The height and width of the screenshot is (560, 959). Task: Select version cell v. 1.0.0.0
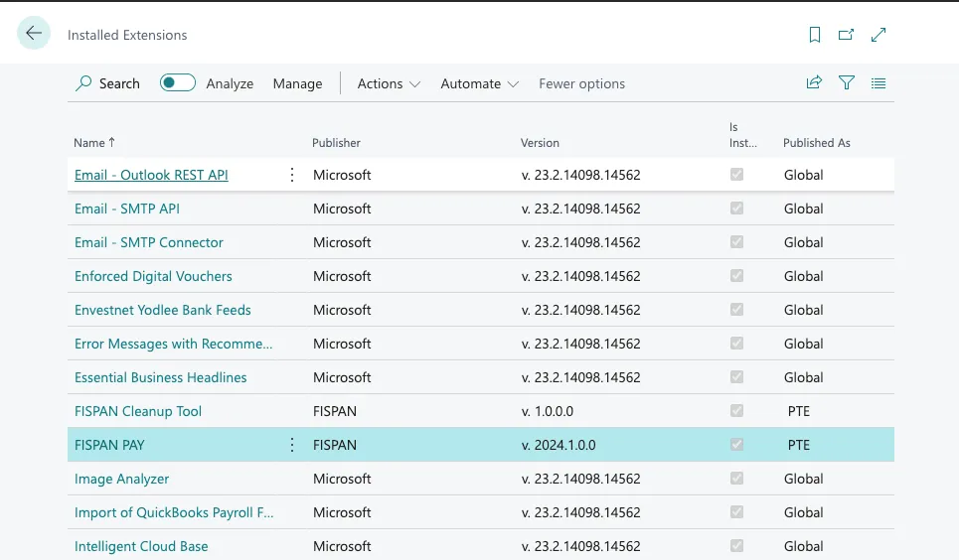point(548,411)
